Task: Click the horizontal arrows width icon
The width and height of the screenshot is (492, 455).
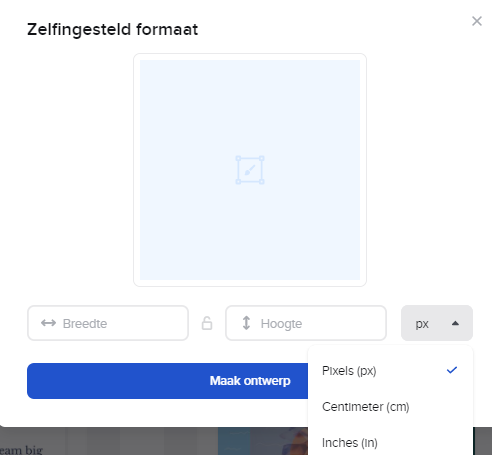Action: (x=48, y=323)
